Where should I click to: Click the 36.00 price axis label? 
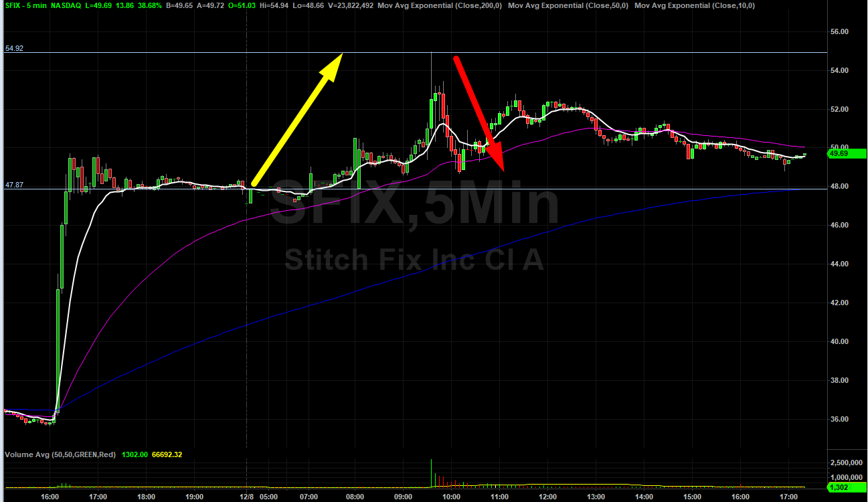pos(839,419)
